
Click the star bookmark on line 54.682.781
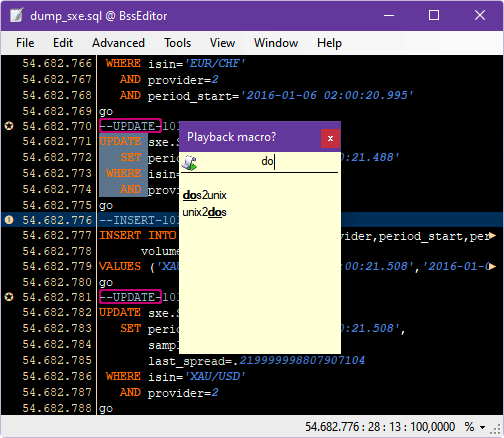pos(9,297)
